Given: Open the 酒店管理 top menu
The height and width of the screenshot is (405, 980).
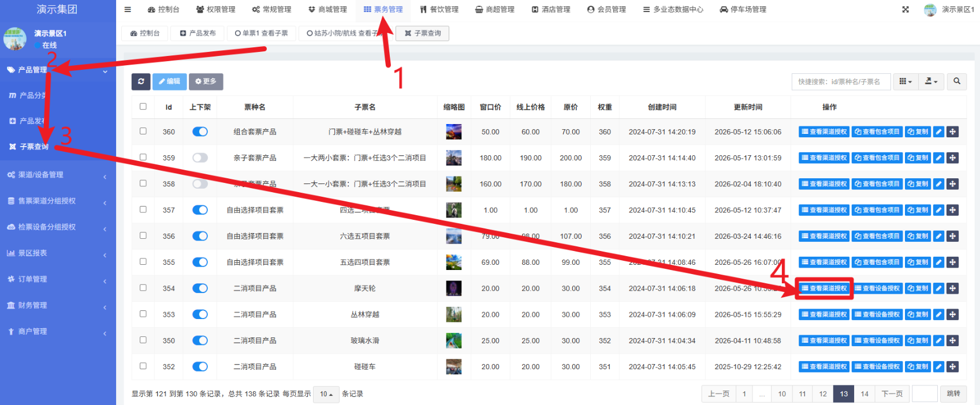Looking at the screenshot, I should coord(551,9).
